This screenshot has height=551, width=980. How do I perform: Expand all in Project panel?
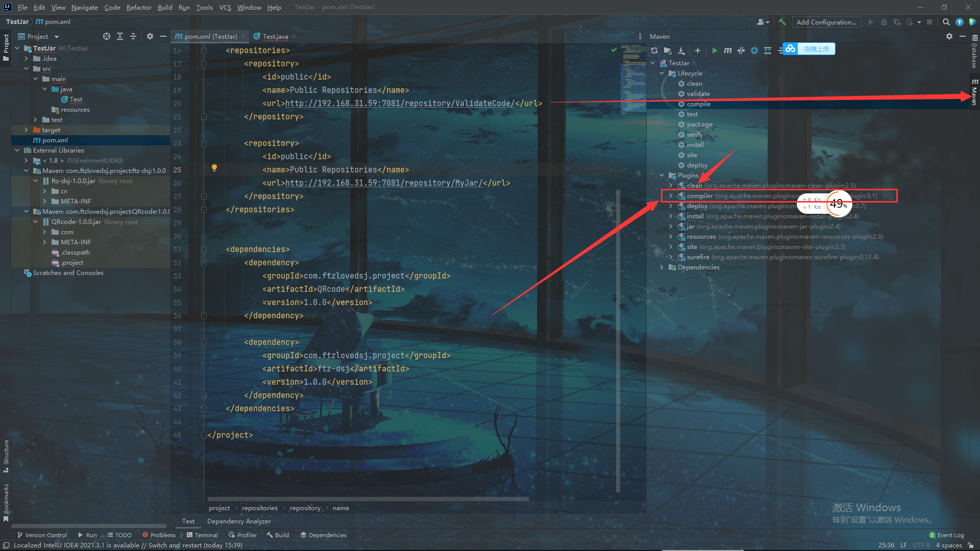(120, 36)
